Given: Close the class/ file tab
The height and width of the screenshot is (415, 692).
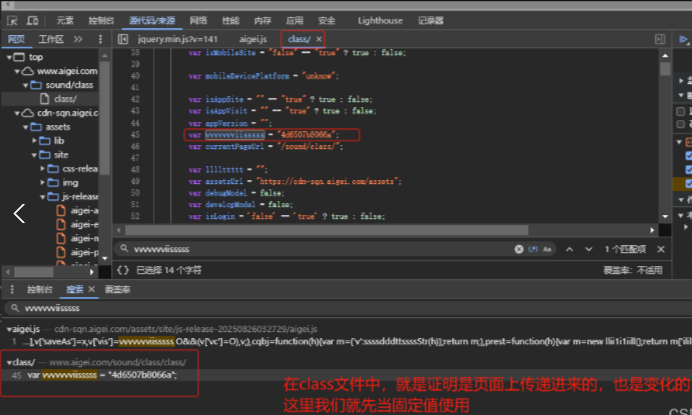Looking at the screenshot, I should tap(319, 39).
